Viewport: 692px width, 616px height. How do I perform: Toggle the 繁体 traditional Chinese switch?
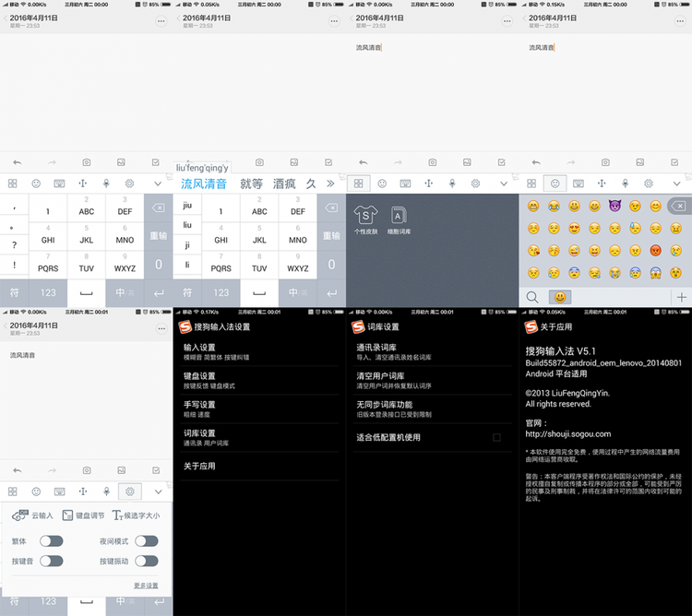(x=51, y=541)
